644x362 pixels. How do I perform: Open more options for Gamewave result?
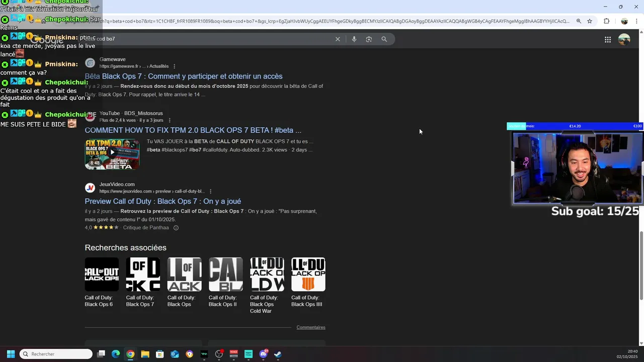point(175,66)
